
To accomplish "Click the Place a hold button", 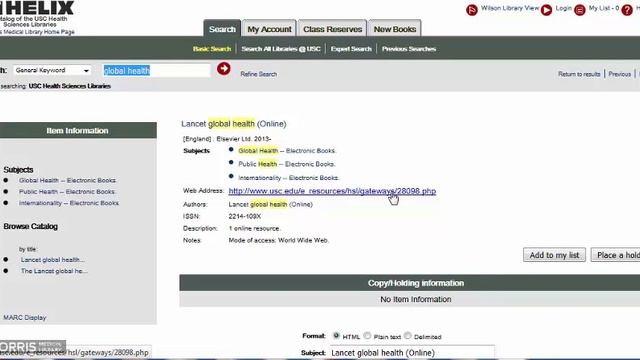I will (x=616, y=255).
